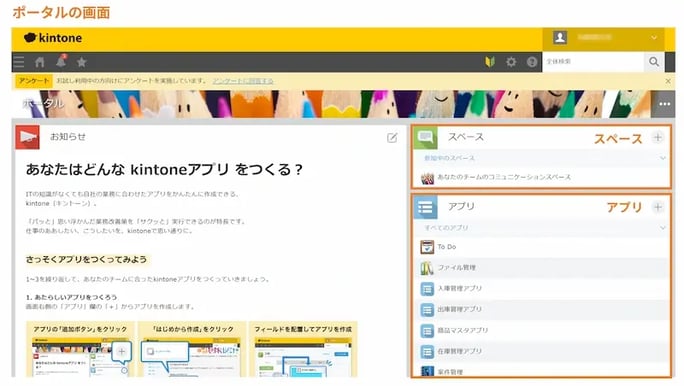
Task: Open the notifications bell
Action: (61, 61)
